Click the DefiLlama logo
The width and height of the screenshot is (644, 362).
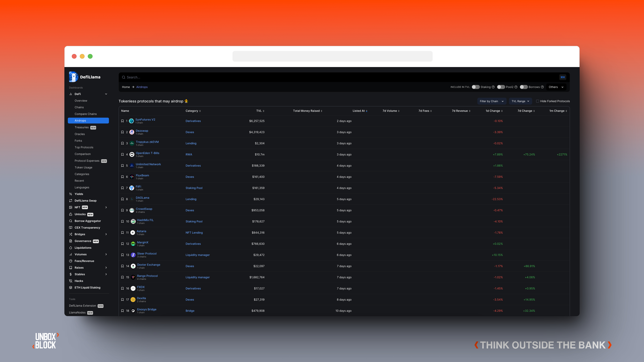pos(85,77)
